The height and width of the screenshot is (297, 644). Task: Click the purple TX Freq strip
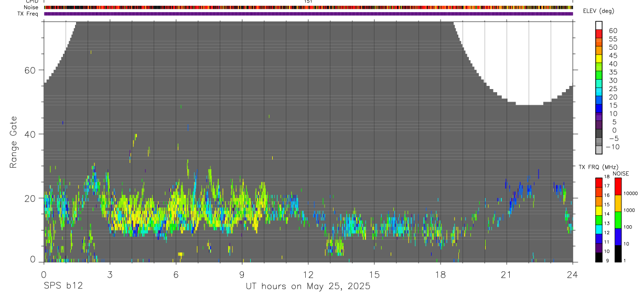(308, 14)
